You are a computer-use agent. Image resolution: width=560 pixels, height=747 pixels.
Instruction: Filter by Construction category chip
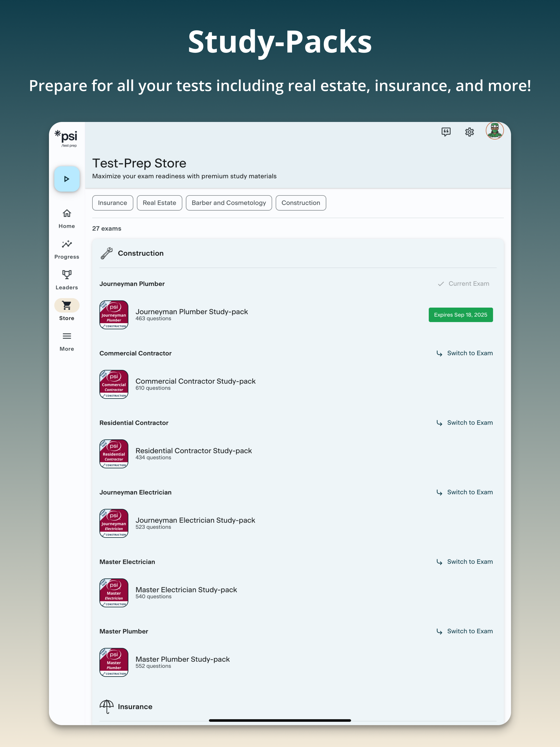301,203
